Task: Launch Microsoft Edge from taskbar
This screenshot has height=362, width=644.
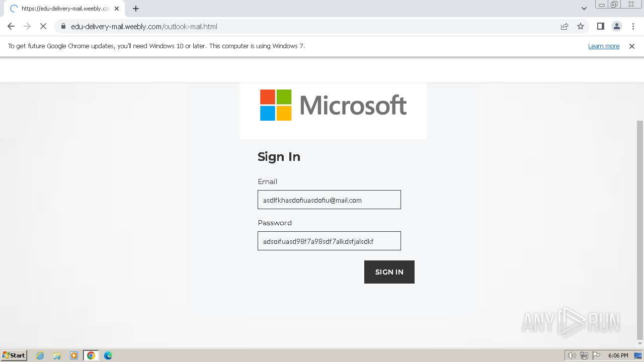Action: click(108, 355)
